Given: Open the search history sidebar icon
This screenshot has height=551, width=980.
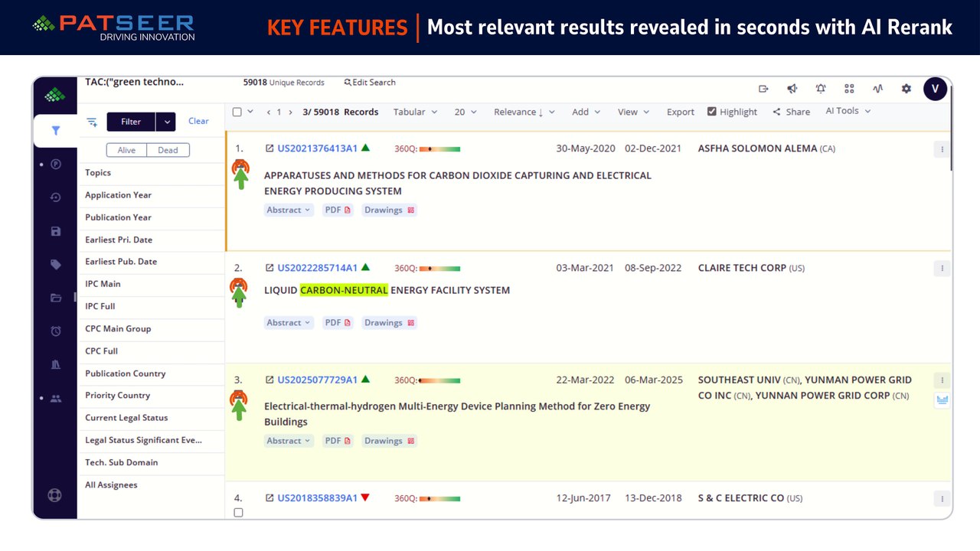Looking at the screenshot, I should point(55,197).
